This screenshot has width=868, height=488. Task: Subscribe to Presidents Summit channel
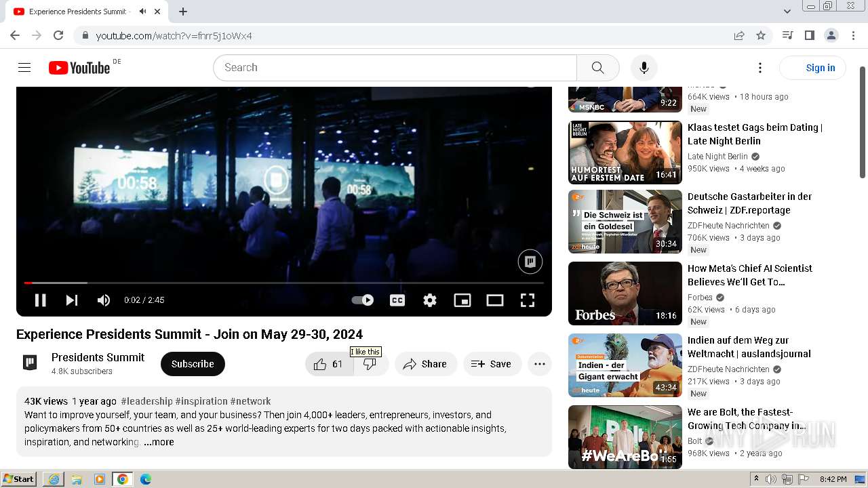click(193, 364)
